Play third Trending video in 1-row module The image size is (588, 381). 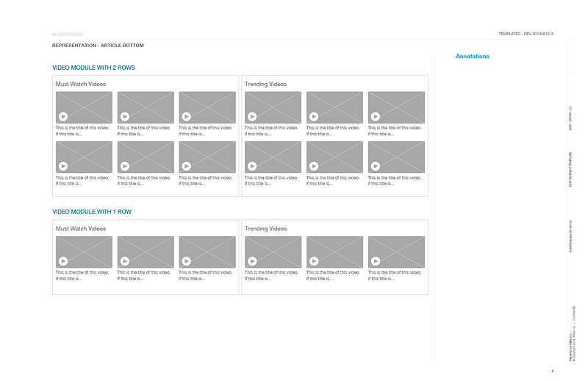376,261
